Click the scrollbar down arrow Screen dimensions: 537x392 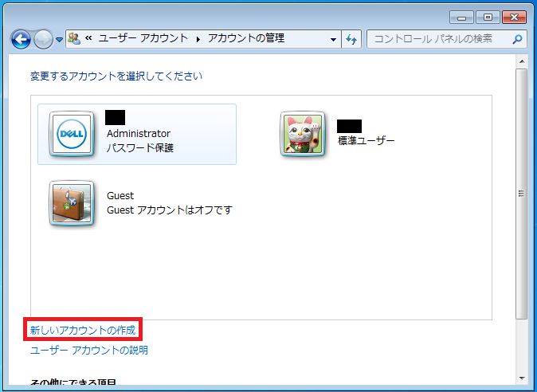[522, 378]
